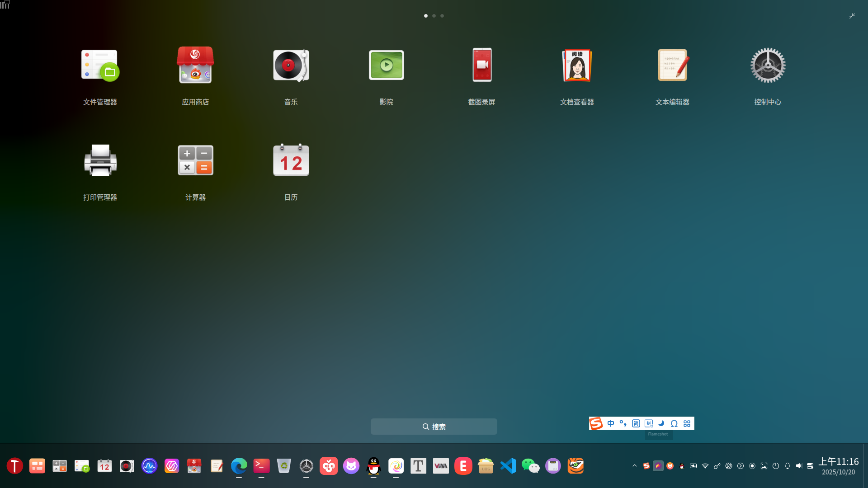Open WeChat from the dock
Viewport: 868px width, 488px height.
530,466
